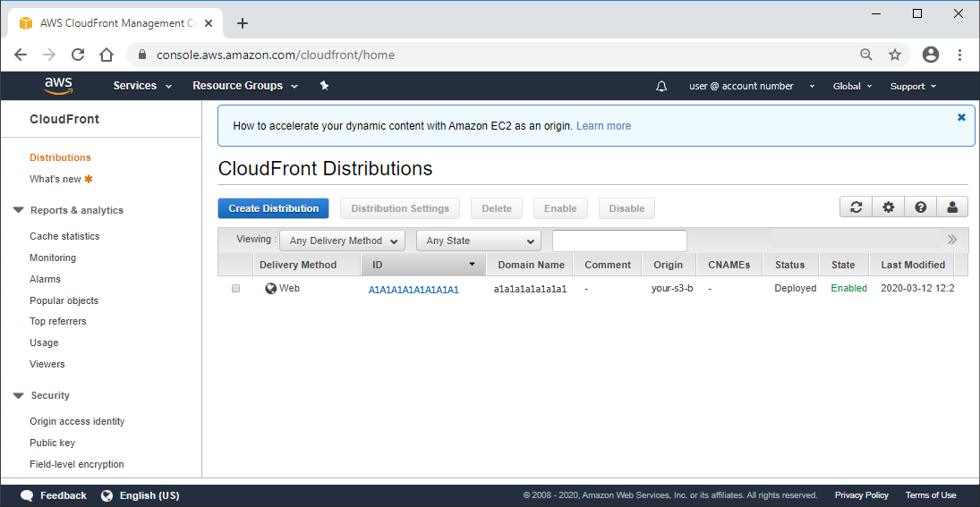Click the double chevron pagination icon
The image size is (980, 507).
coord(952,240)
